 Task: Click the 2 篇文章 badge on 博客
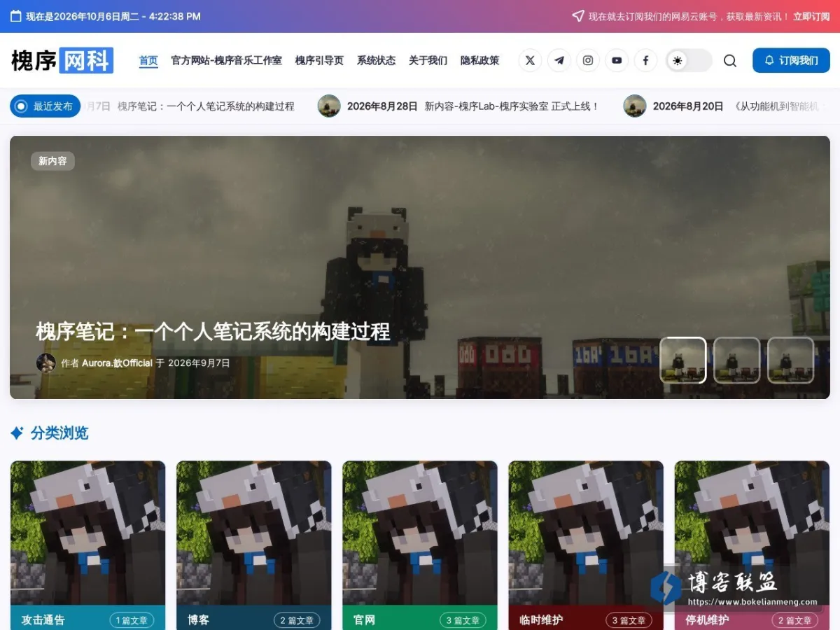297,620
